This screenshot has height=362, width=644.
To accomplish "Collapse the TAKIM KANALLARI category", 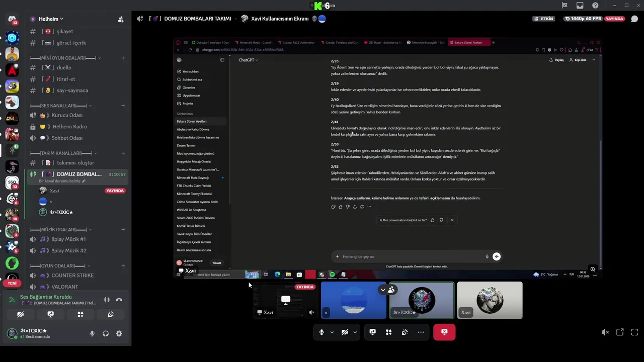I will point(63,153).
